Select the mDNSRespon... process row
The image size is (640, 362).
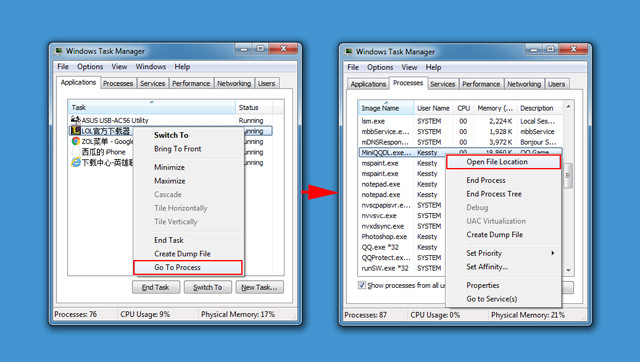[x=460, y=142]
